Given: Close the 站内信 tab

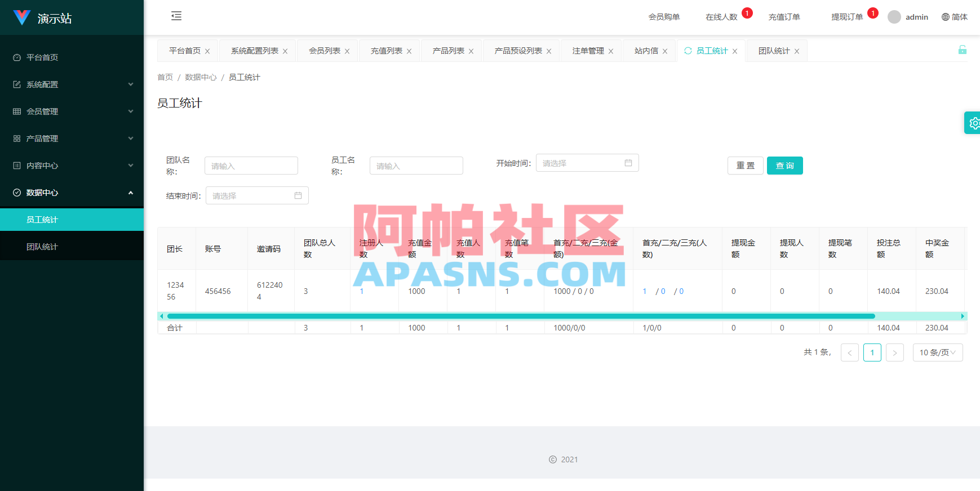Looking at the screenshot, I should pyautogui.click(x=665, y=51).
